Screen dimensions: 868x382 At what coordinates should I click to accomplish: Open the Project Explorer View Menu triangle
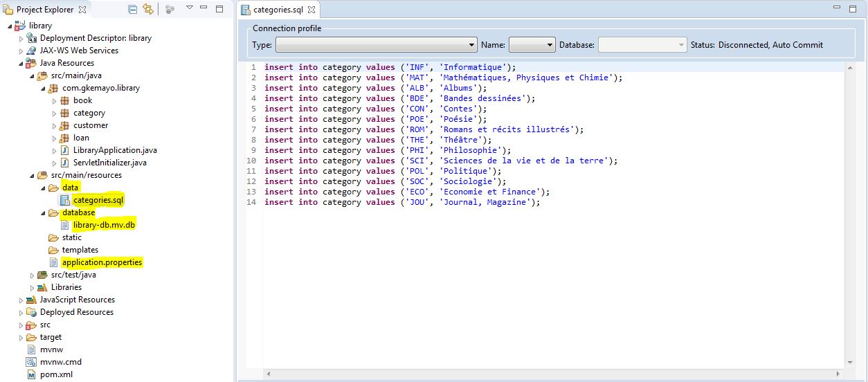click(x=189, y=9)
